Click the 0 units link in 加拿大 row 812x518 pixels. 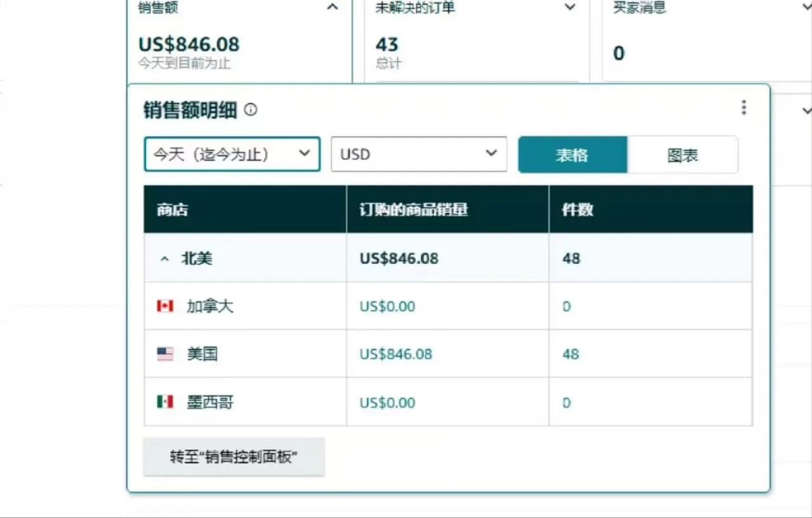[x=567, y=307]
